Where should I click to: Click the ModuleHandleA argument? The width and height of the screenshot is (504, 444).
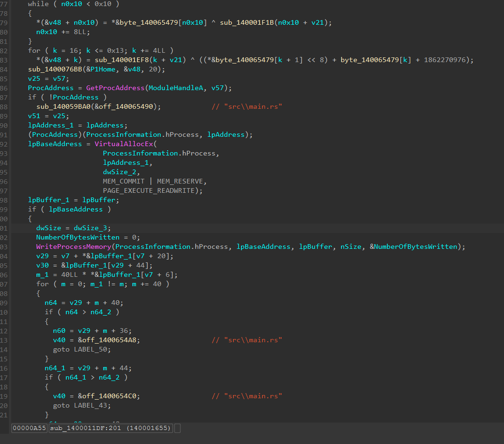[176, 88]
